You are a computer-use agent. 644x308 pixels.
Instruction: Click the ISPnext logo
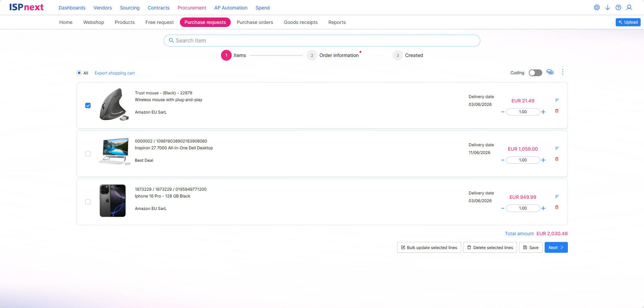tap(27, 7)
